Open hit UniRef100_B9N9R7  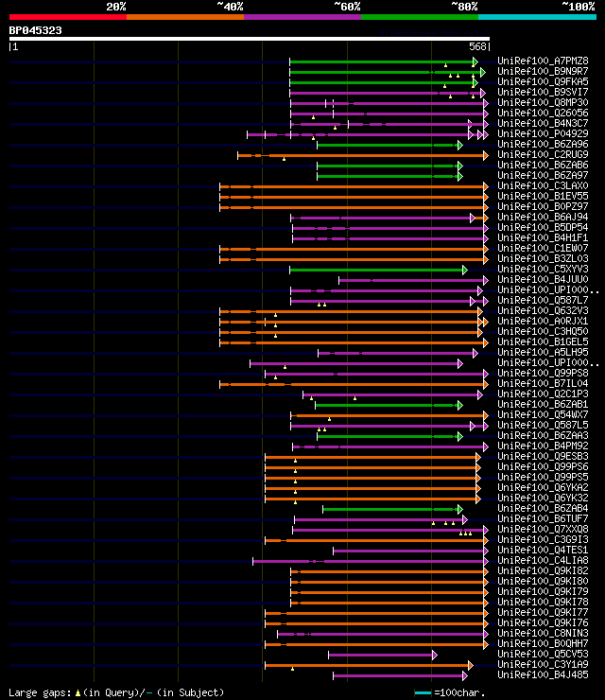point(543,72)
